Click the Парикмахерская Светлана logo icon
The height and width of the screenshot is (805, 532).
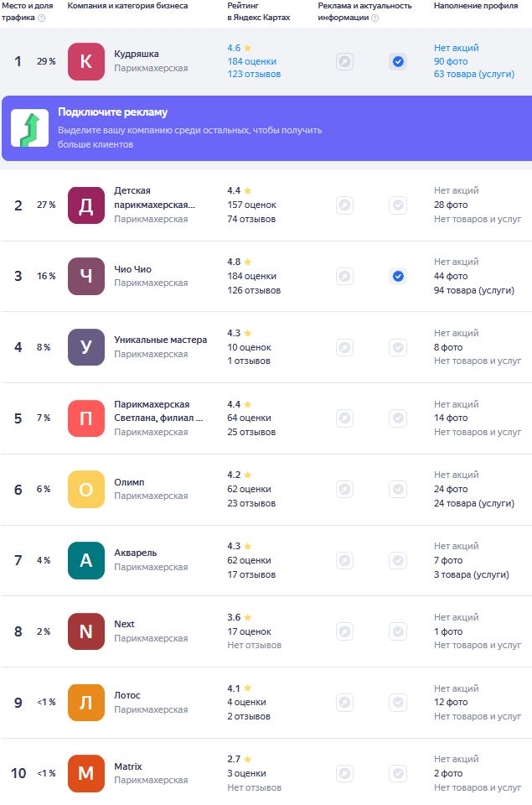pyautogui.click(x=86, y=418)
